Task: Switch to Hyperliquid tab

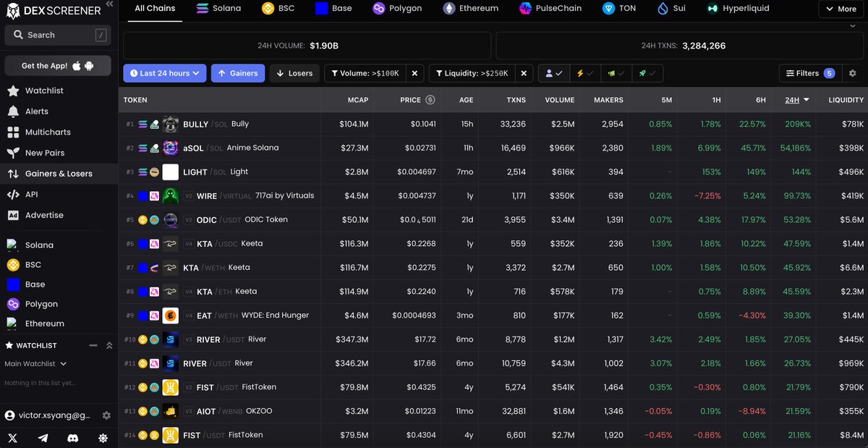Action: point(739,8)
